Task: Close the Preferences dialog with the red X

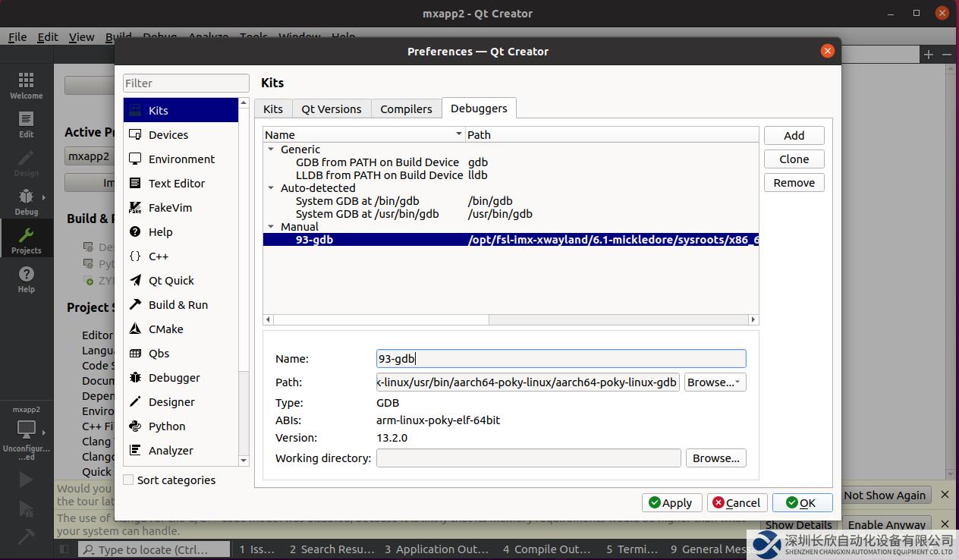Action: [x=827, y=51]
